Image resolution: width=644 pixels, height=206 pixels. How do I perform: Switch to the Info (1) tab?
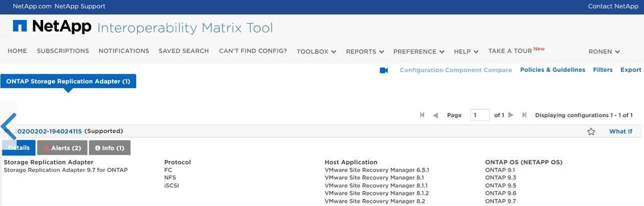[110, 148]
